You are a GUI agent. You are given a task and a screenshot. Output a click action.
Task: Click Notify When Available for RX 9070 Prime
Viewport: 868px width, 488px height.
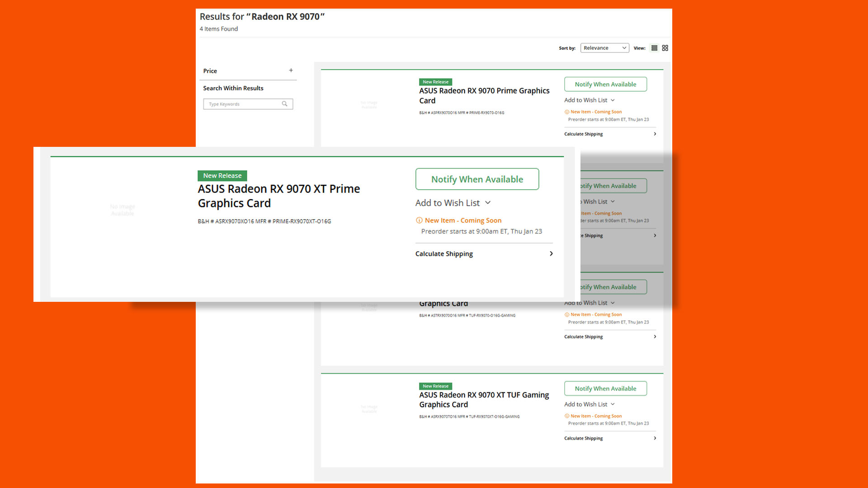(605, 84)
